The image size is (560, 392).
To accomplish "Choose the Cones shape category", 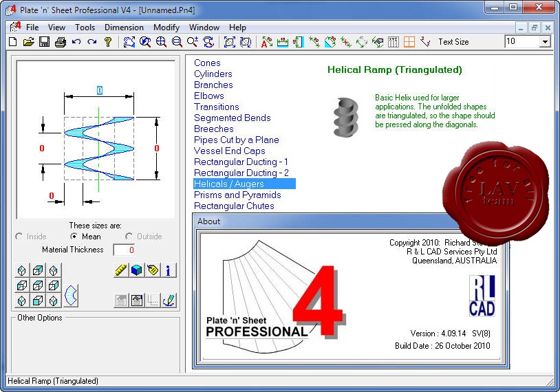I will point(207,63).
